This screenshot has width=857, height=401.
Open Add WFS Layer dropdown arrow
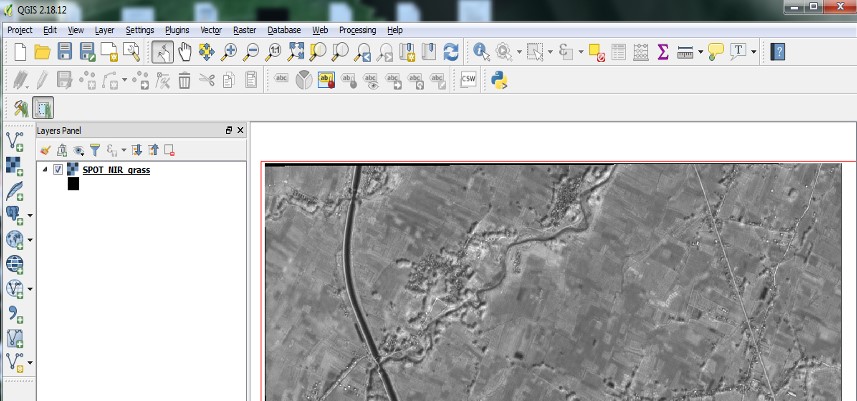30,288
